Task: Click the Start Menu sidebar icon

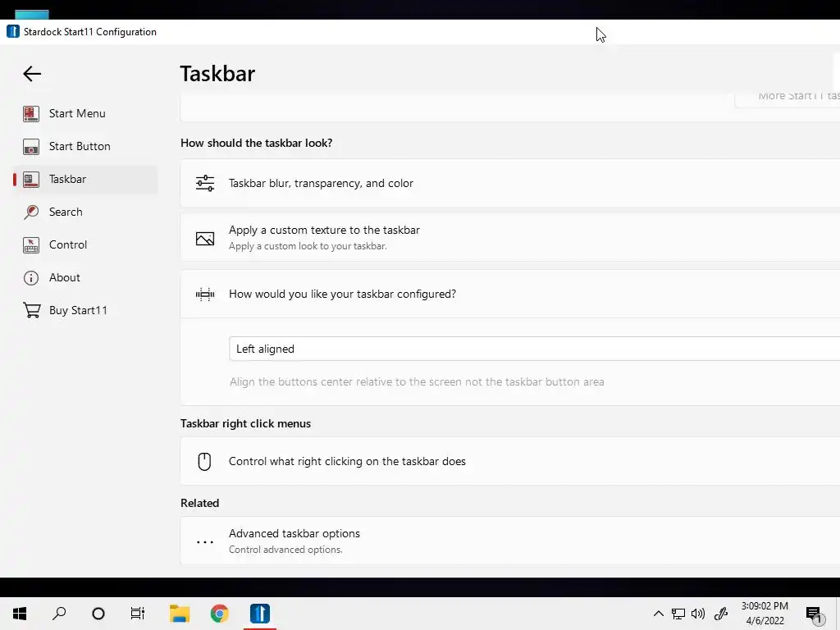Action: (x=31, y=113)
